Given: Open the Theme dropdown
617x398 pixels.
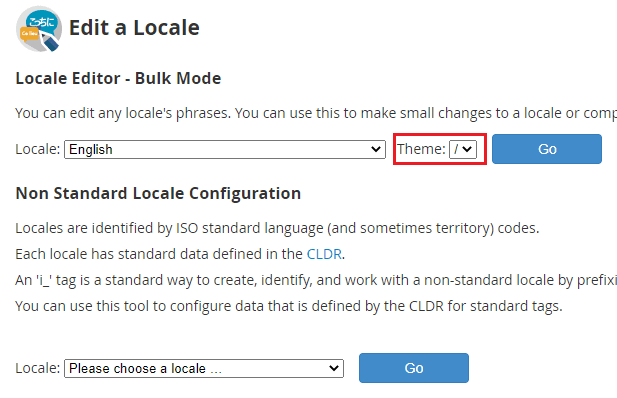Looking at the screenshot, I should 463,149.
